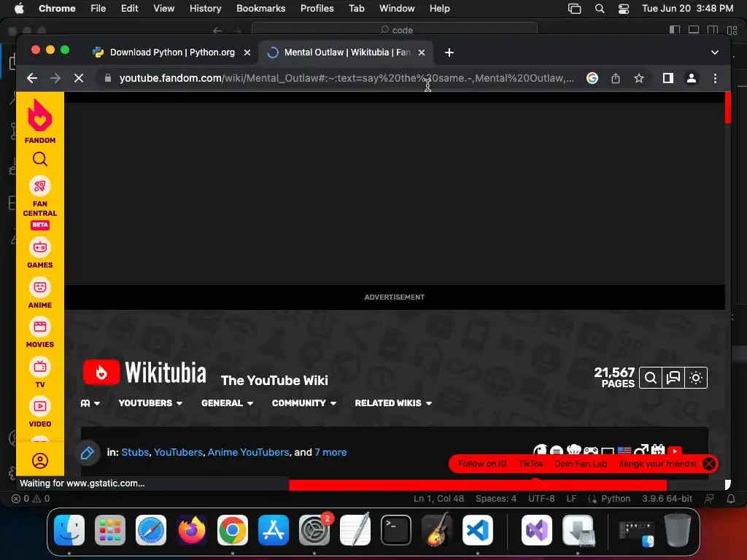Open Terminal from the Dock
747x560 pixels.
point(396,530)
